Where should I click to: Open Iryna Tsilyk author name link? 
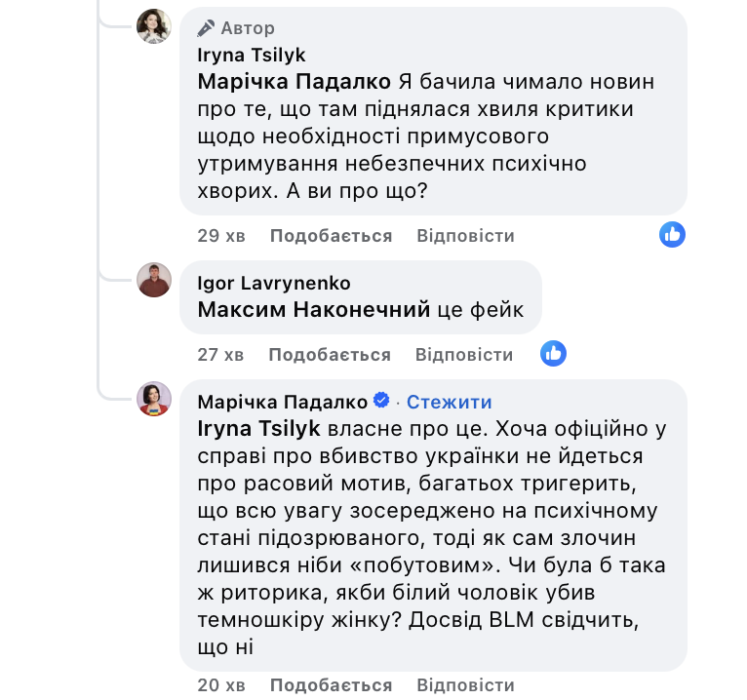(252, 55)
